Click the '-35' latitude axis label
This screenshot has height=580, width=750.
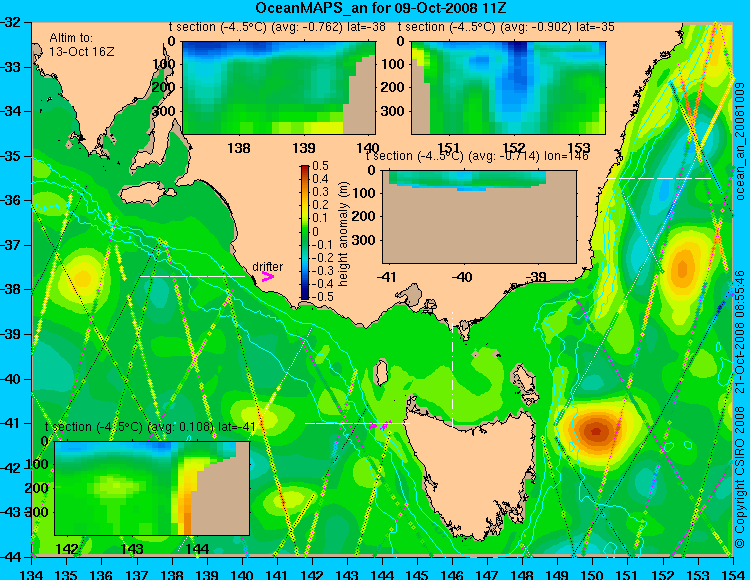[x=11, y=156]
